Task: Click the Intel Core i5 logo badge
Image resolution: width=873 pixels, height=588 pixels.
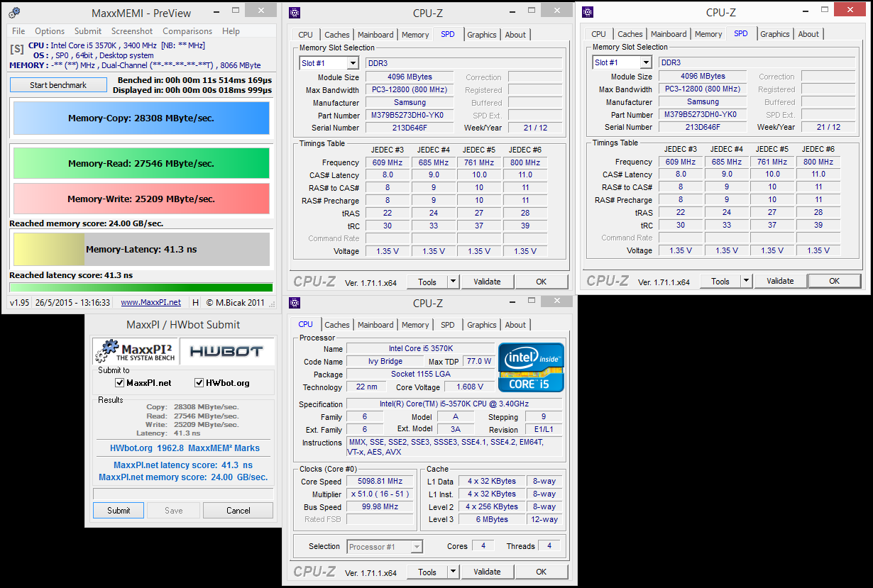Action: click(531, 367)
